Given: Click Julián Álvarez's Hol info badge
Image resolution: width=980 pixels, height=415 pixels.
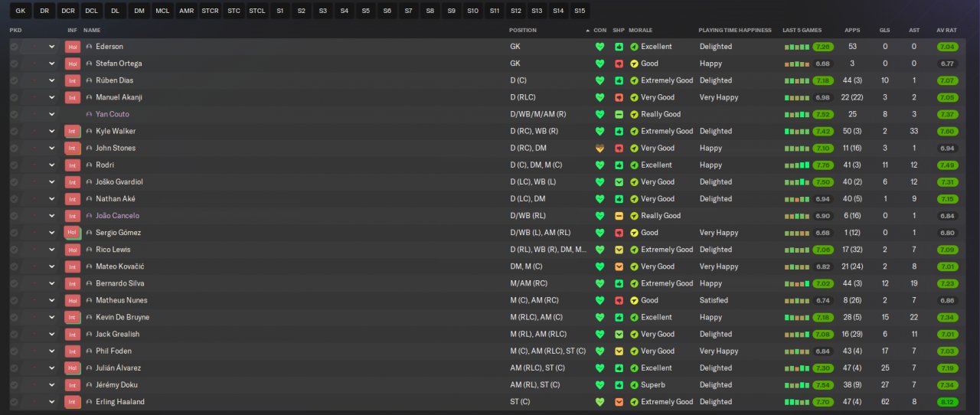Looking at the screenshot, I should (73, 368).
